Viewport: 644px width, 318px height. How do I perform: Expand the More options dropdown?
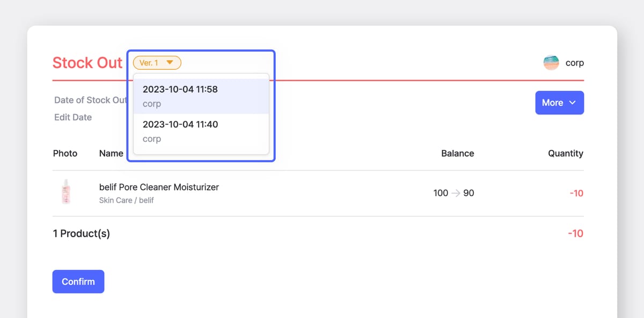560,103
